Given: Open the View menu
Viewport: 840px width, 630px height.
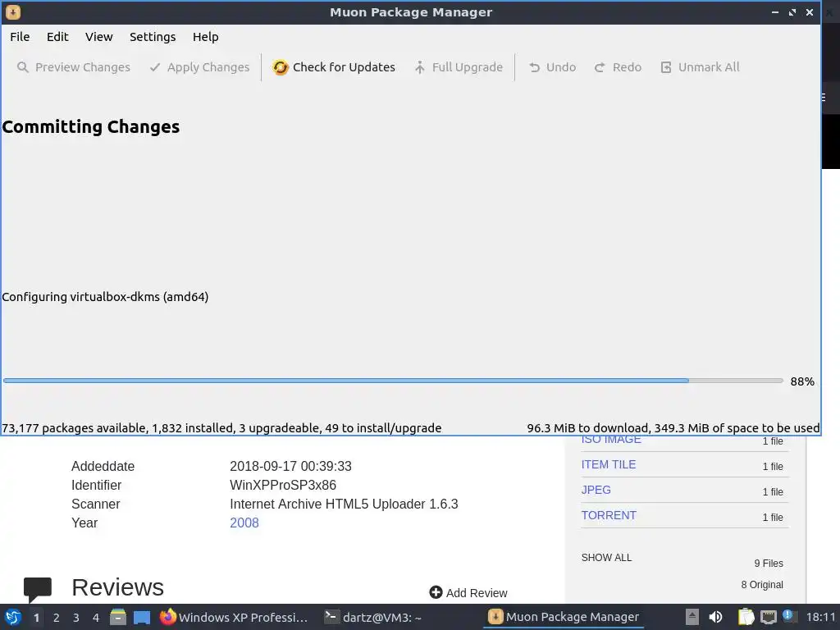Looking at the screenshot, I should click(x=98, y=37).
